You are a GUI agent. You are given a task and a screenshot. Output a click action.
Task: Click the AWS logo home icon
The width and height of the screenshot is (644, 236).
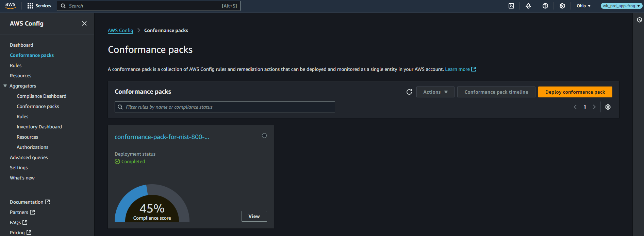pos(11,6)
